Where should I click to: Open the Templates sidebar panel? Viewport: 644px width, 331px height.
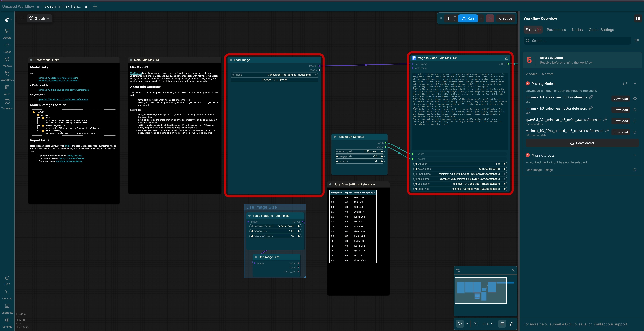(x=7, y=104)
